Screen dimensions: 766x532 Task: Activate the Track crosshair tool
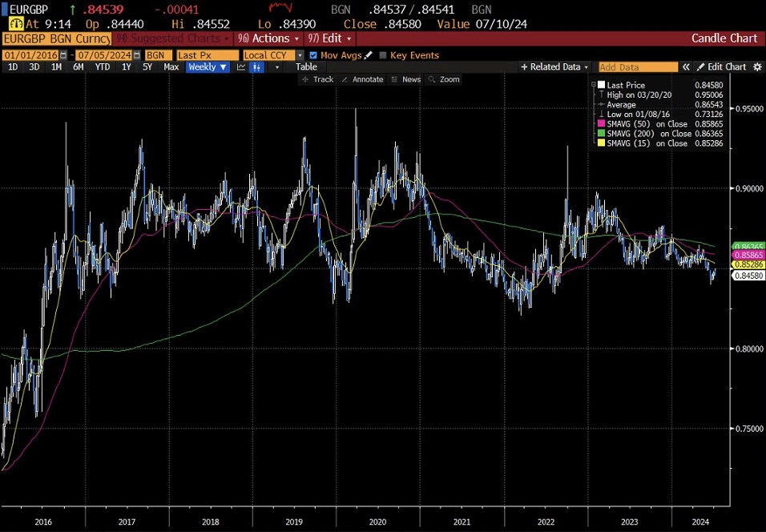pyautogui.click(x=318, y=79)
